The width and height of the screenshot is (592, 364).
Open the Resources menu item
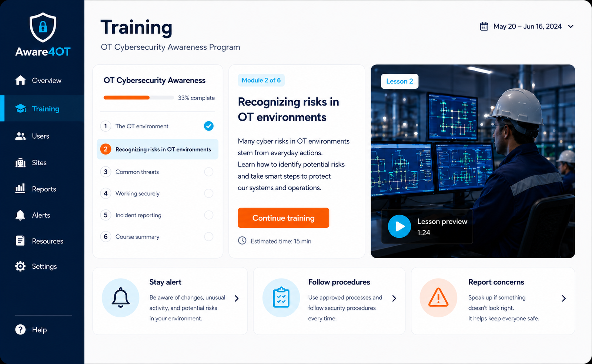click(x=42, y=241)
